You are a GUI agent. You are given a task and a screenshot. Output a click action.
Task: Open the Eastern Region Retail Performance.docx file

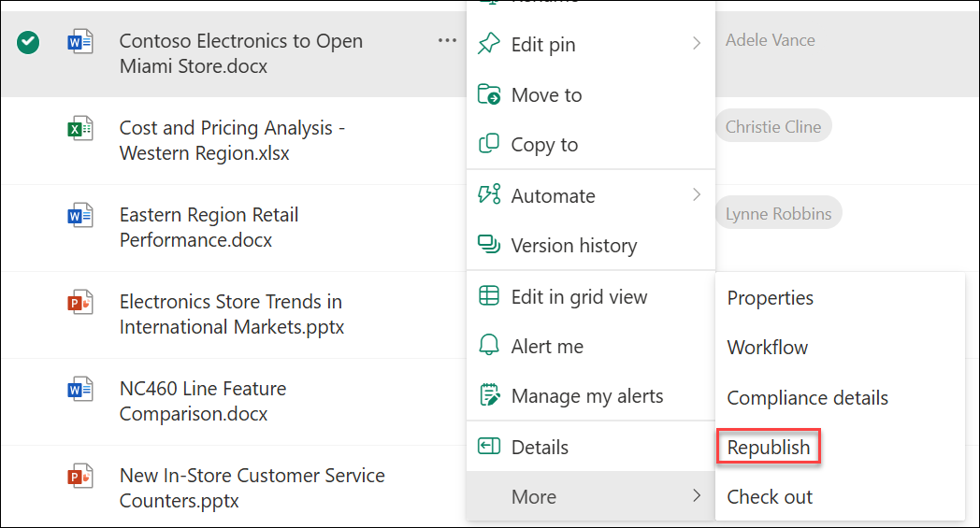[209, 227]
